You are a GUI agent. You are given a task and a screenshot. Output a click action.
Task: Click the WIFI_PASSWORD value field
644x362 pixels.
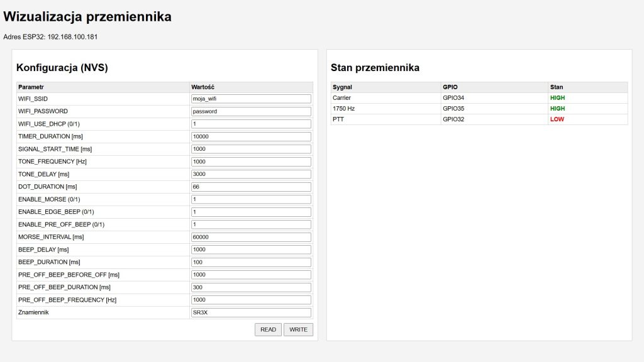(x=251, y=111)
